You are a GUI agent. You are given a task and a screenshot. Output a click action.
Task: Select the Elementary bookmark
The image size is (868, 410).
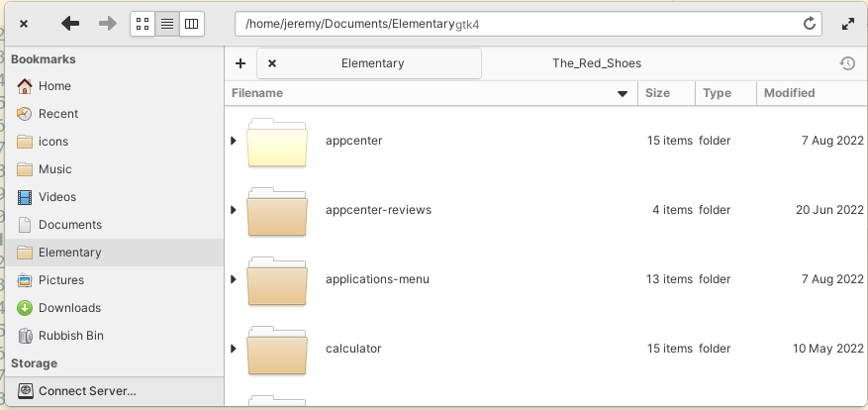(x=114, y=253)
